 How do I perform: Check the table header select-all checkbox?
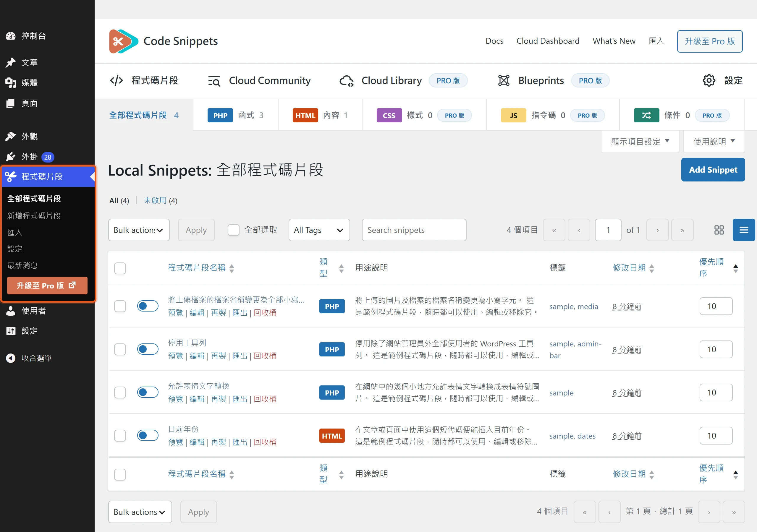[x=120, y=268]
